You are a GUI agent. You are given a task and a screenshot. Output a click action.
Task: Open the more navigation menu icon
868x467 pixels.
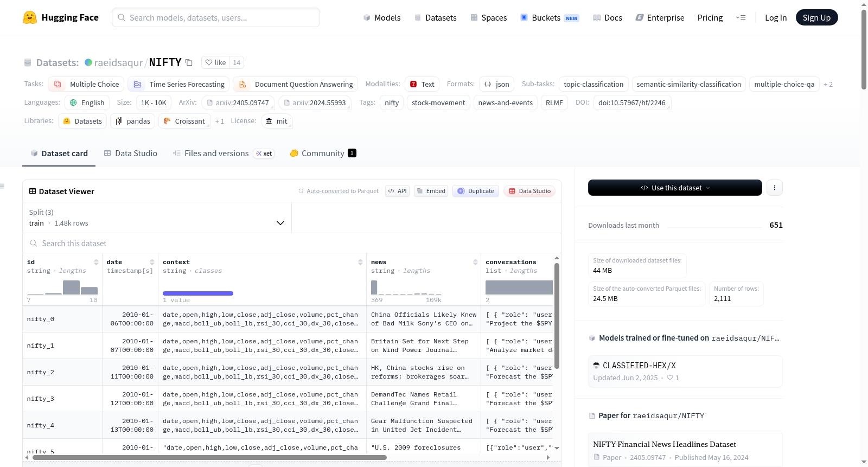point(741,17)
